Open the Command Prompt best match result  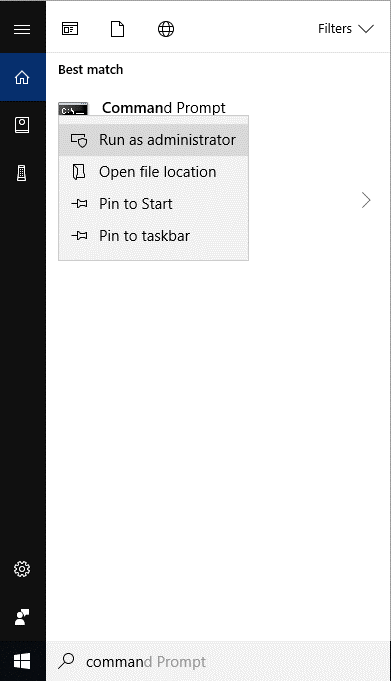(x=163, y=108)
